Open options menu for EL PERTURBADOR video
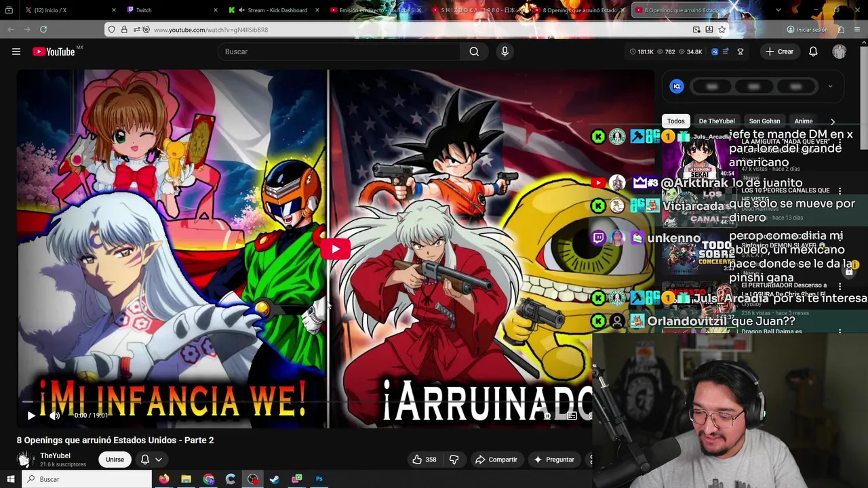This screenshot has height=488, width=868. click(x=840, y=287)
